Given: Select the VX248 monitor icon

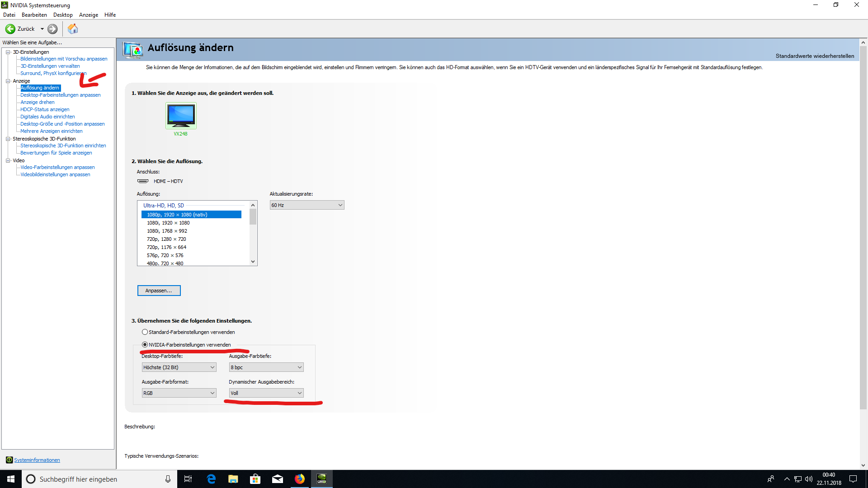Looking at the screenshot, I should 181,116.
